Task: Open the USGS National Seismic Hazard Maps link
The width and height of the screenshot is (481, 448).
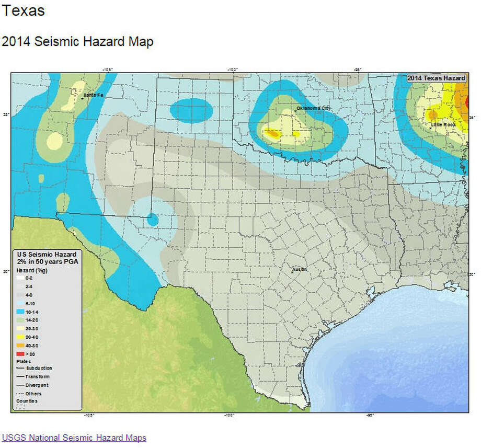Action: [x=75, y=438]
